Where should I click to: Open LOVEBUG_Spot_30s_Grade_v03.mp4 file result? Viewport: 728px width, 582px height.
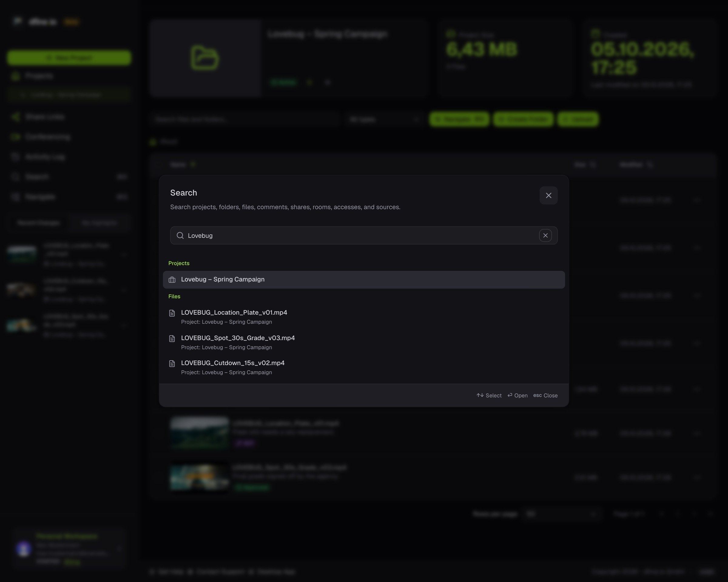pyautogui.click(x=364, y=342)
